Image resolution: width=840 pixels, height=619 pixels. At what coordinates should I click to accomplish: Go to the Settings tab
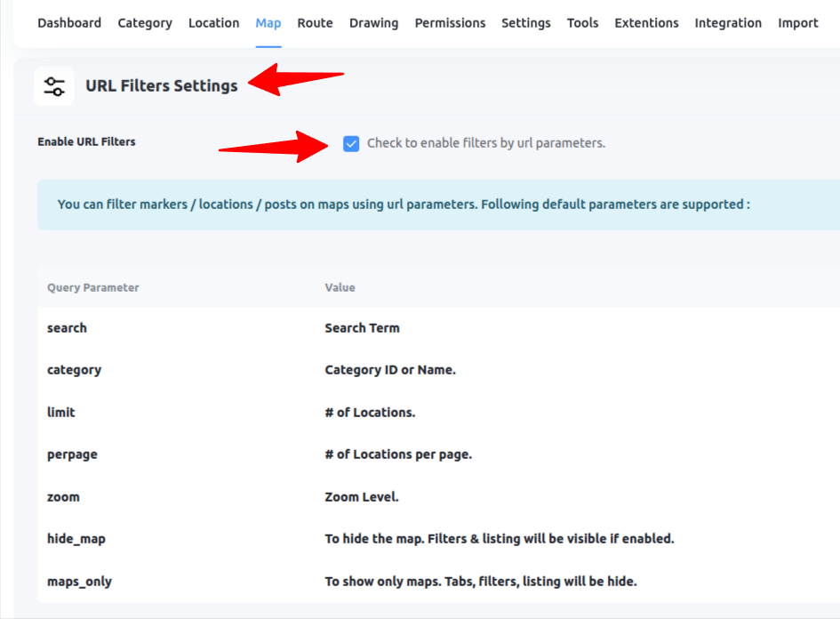tap(525, 23)
